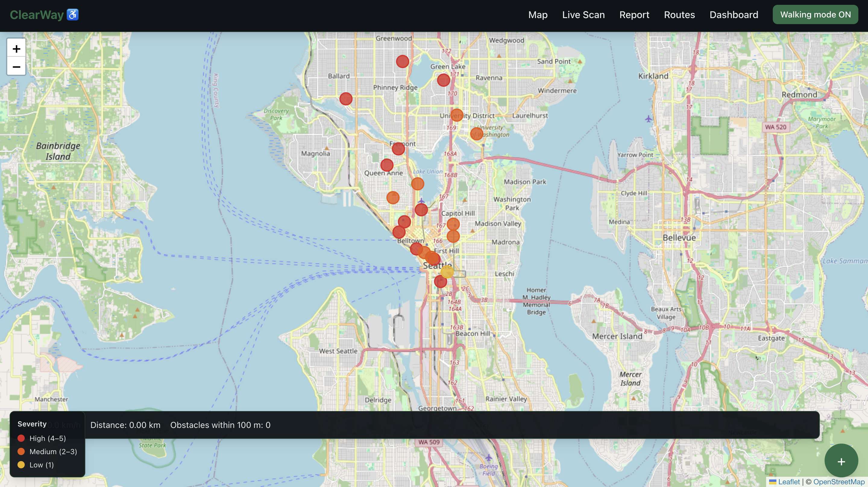Click the map zoom out button
This screenshot has height=487, width=868.
coord(16,67)
